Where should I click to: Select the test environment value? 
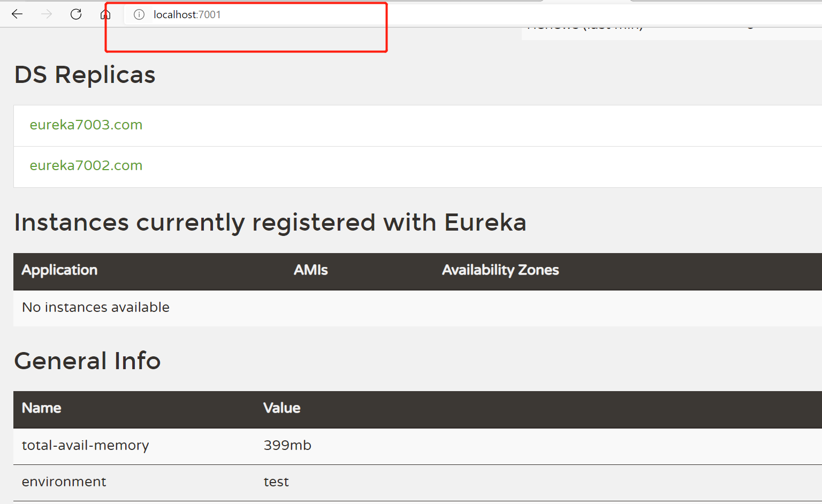(276, 482)
